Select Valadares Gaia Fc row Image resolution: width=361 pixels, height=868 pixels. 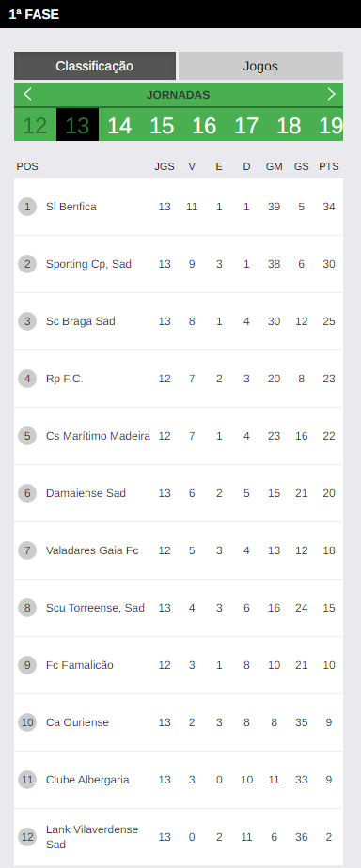179,550
